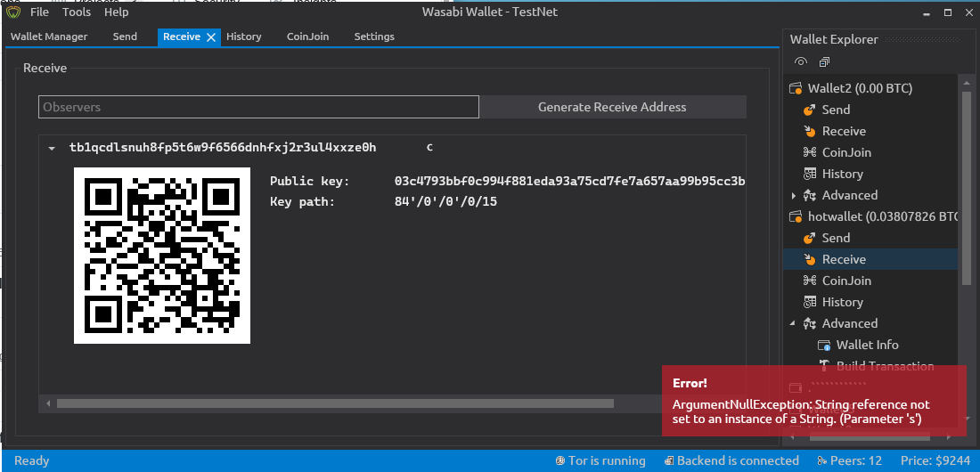This screenshot has height=472, width=980.
Task: Click the Send icon under hotwallet
Action: pyautogui.click(x=809, y=238)
